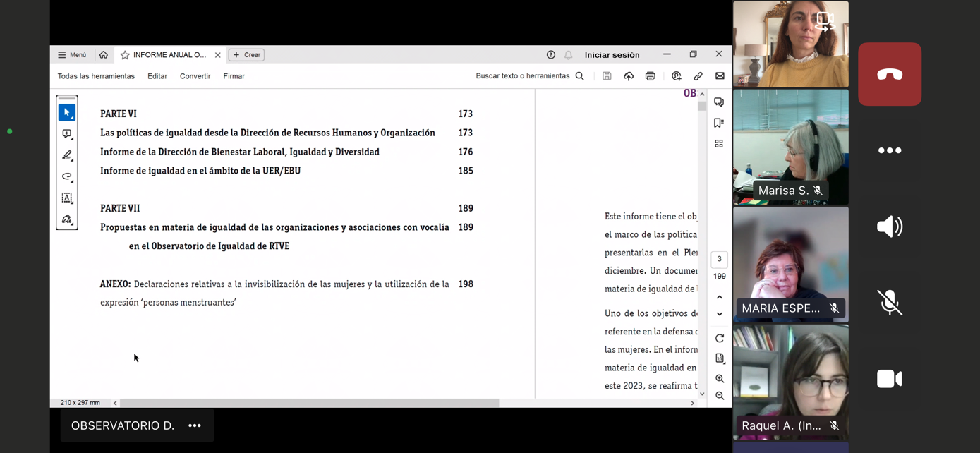Click the ANEXO: entry text
Viewport: 980px width, 453px height.
point(274,293)
